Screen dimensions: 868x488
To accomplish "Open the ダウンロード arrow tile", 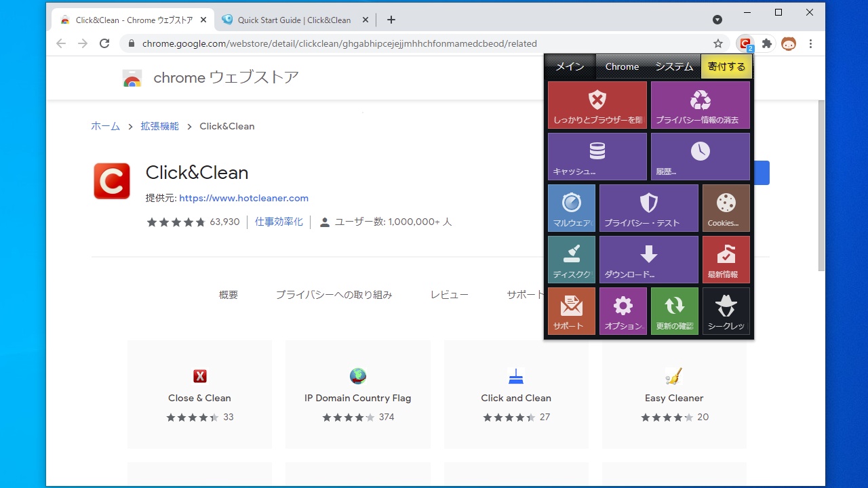I will pos(648,260).
